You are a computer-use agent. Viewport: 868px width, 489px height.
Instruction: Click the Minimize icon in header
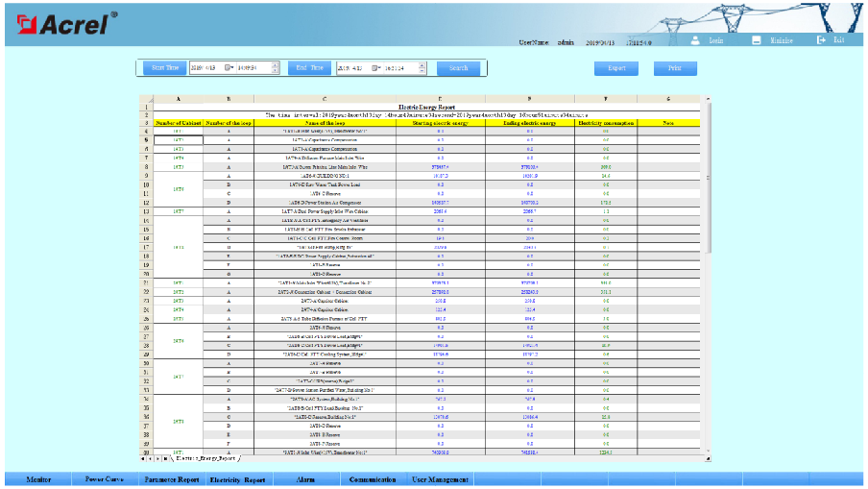coord(757,40)
